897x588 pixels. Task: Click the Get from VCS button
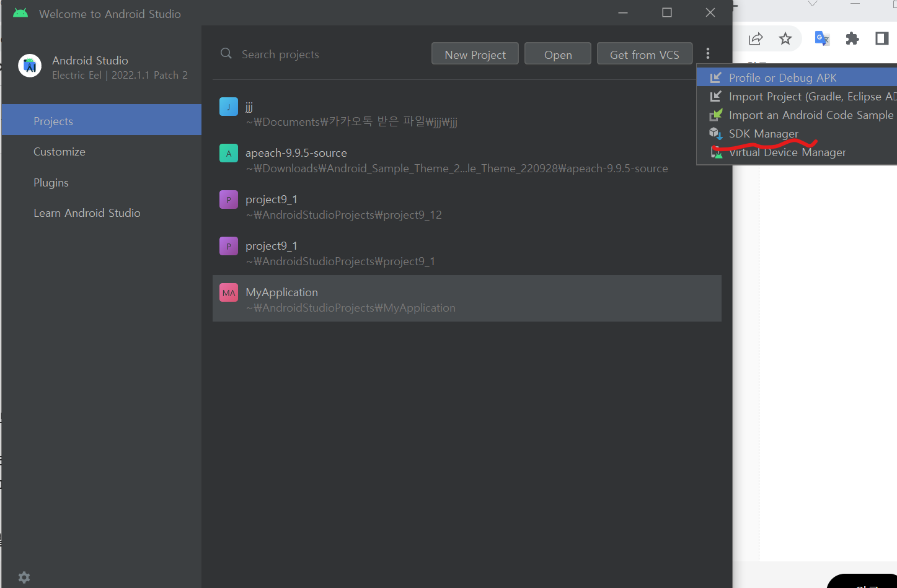(x=644, y=54)
